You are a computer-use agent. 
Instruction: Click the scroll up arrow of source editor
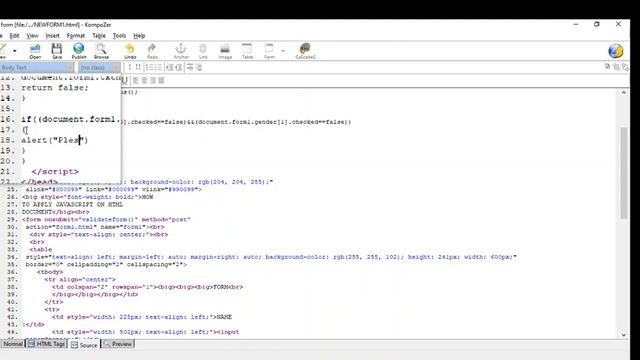point(623,93)
